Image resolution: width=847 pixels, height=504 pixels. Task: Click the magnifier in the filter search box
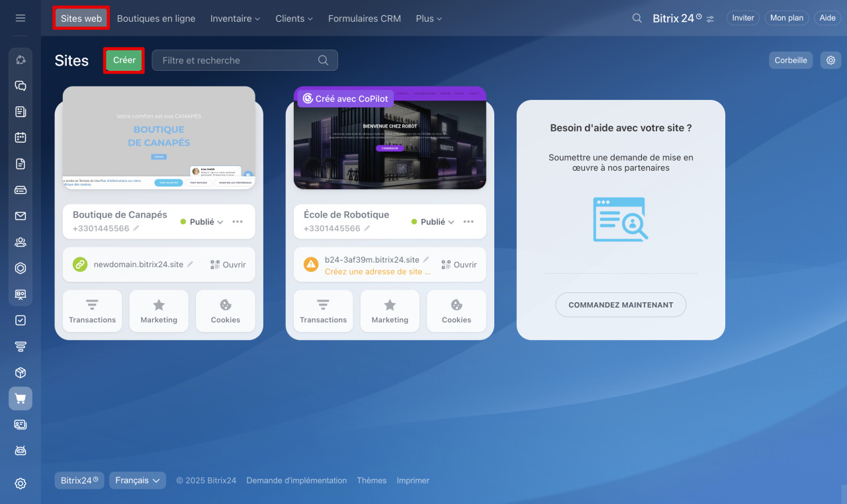(x=323, y=60)
